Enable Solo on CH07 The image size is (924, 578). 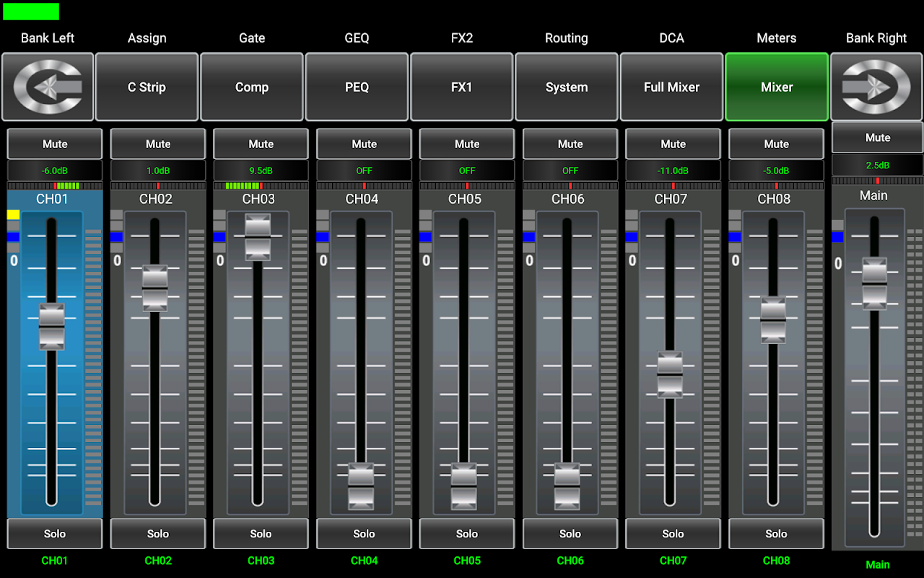673,534
